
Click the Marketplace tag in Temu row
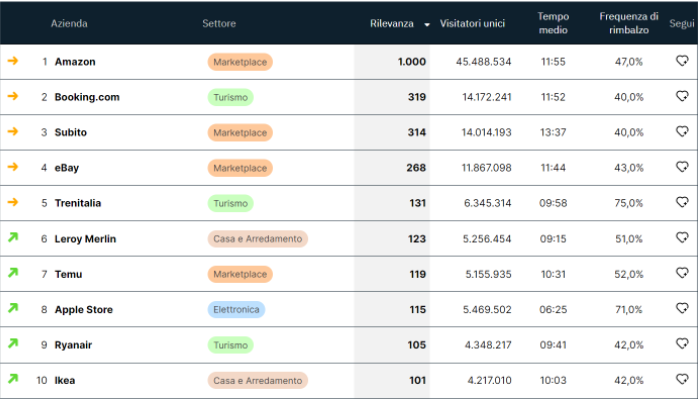[240, 274]
